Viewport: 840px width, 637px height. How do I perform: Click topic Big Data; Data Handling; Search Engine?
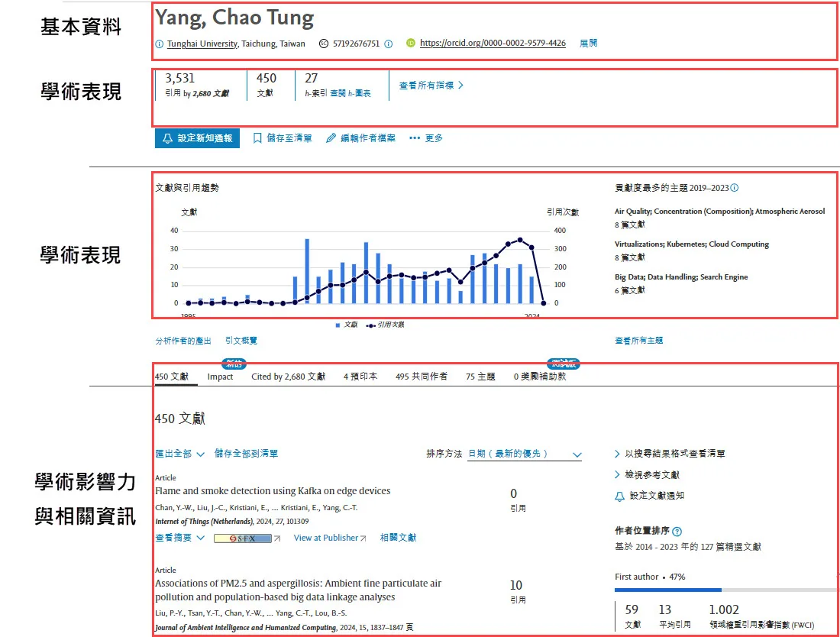click(x=681, y=277)
